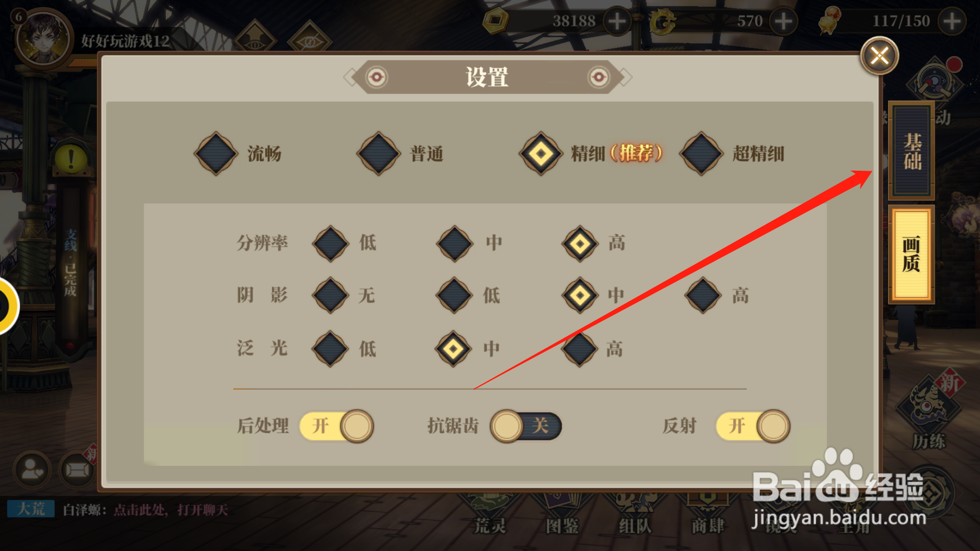The width and height of the screenshot is (980, 551).
Task: Turn off the 反射 reflection switch
Action: click(x=753, y=426)
